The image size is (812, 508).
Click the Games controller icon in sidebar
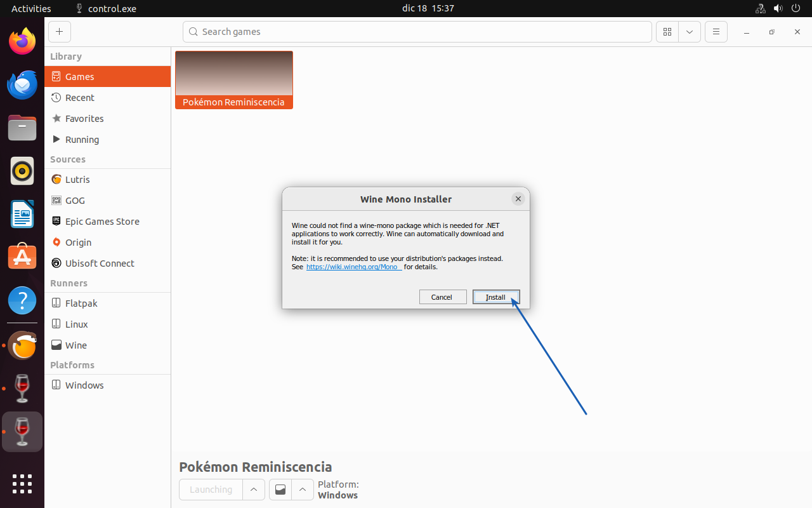pyautogui.click(x=56, y=76)
